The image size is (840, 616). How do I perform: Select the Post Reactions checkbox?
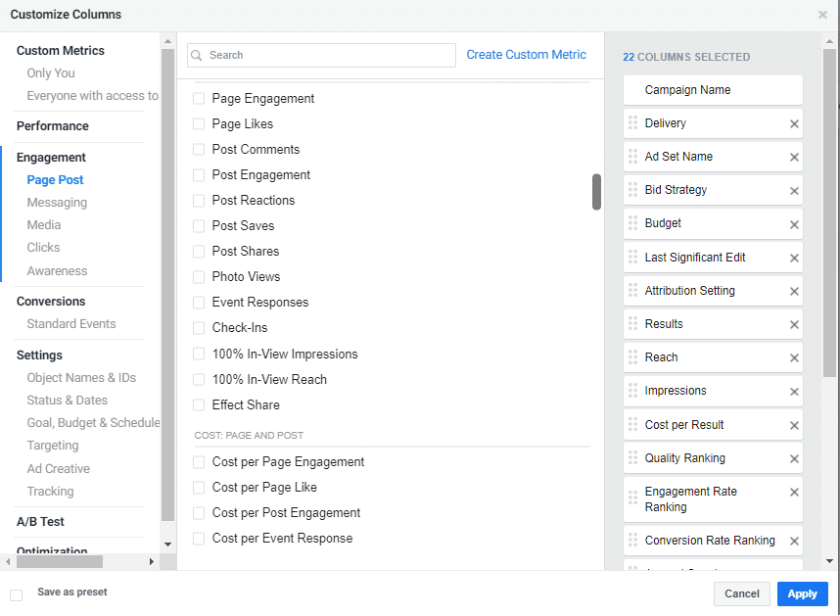point(199,201)
